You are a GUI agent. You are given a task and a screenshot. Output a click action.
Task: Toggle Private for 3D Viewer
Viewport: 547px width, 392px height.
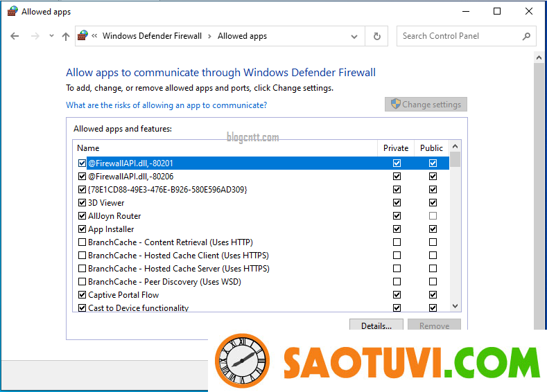point(397,202)
